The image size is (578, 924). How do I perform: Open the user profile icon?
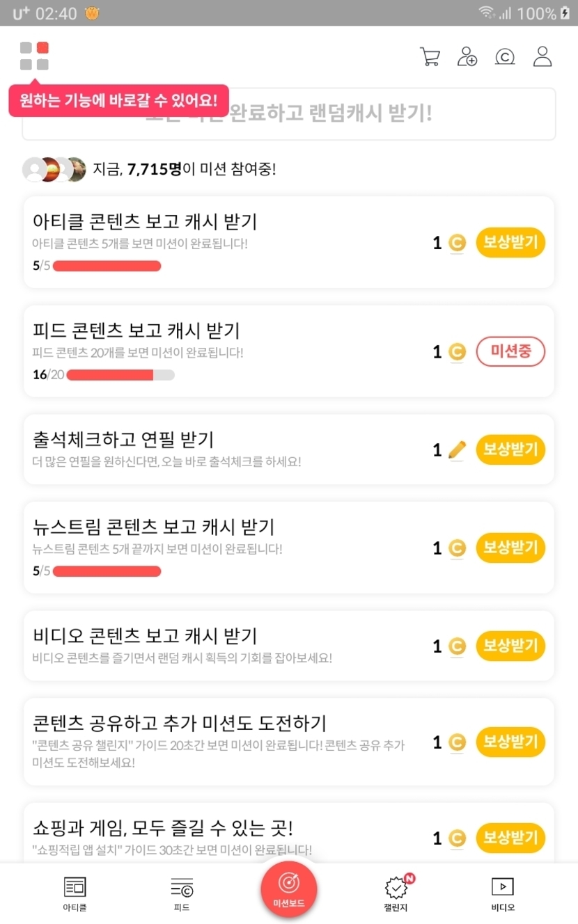click(542, 57)
